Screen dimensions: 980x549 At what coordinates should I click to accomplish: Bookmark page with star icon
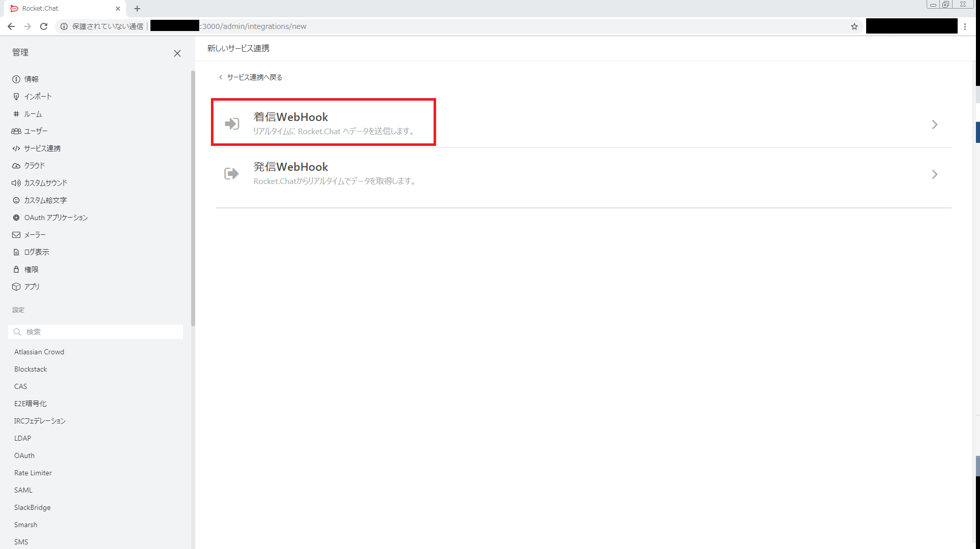coord(854,26)
